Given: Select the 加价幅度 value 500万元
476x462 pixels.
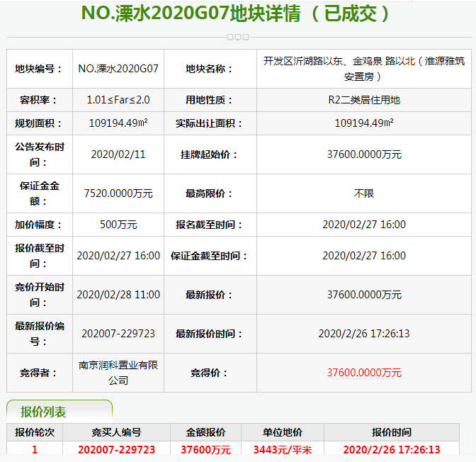Looking at the screenshot, I should pyautogui.click(x=118, y=225).
